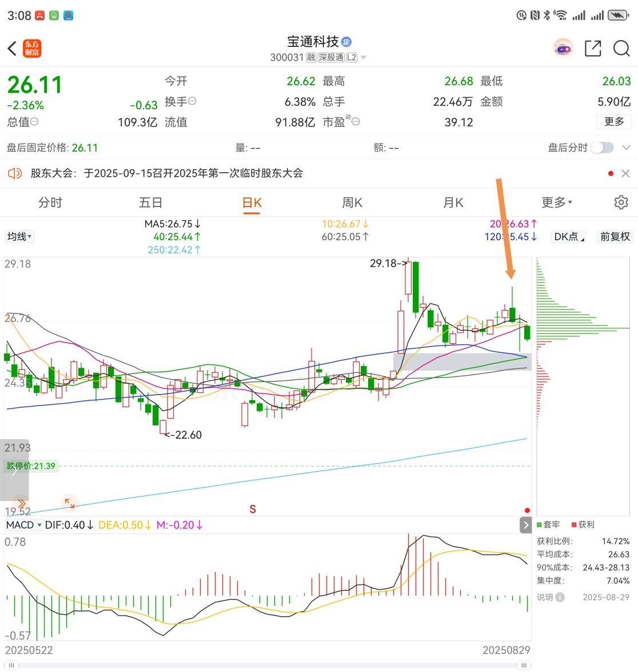638x672 pixels.
Task: Open the DK点 option
Action: (x=568, y=237)
